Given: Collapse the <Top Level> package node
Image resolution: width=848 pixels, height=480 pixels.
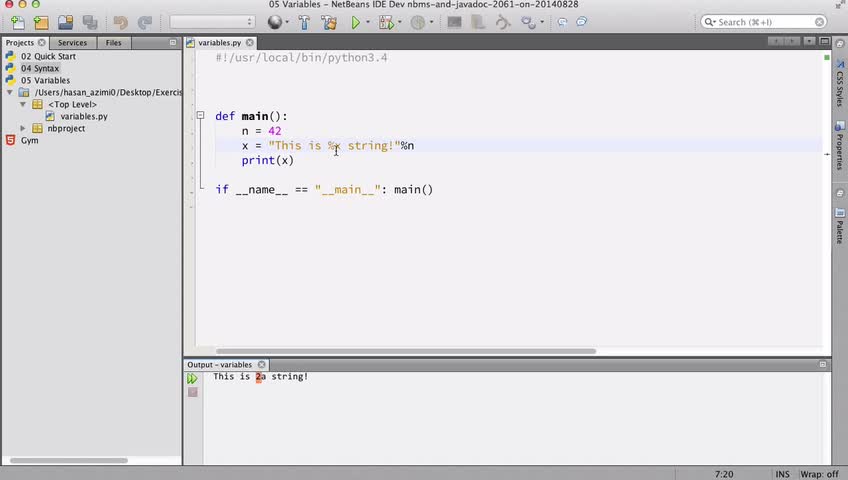Looking at the screenshot, I should pos(23,104).
